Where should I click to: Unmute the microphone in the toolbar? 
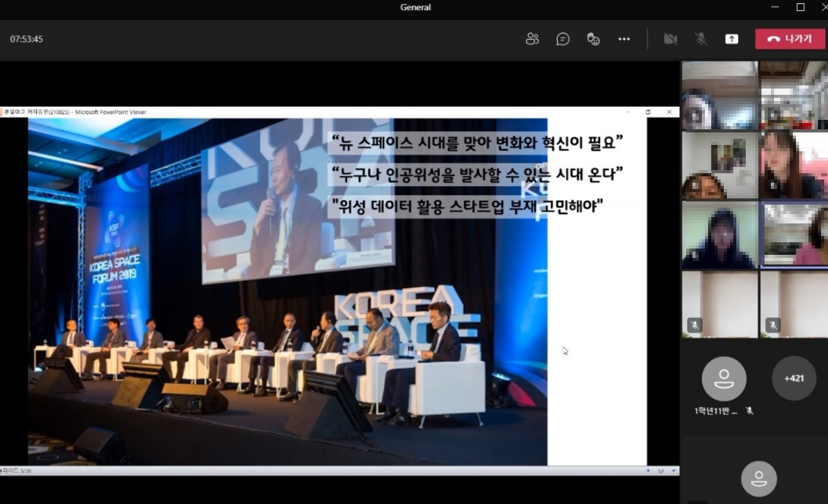click(x=701, y=39)
